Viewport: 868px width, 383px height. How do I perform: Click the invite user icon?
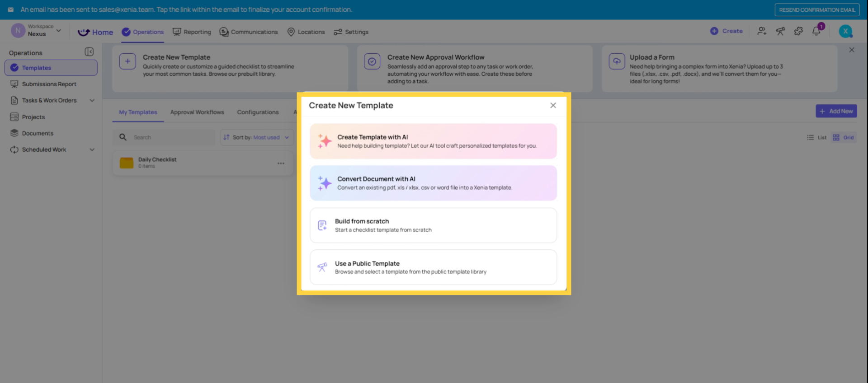pyautogui.click(x=762, y=31)
